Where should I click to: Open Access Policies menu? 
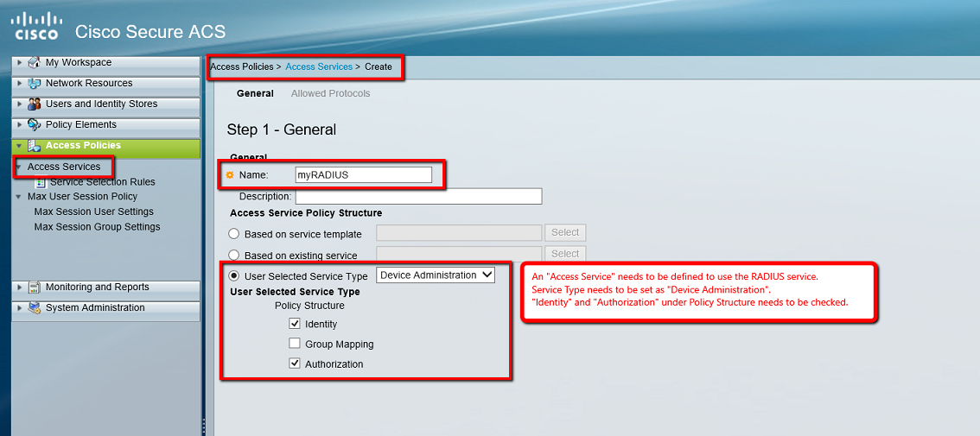click(106, 148)
